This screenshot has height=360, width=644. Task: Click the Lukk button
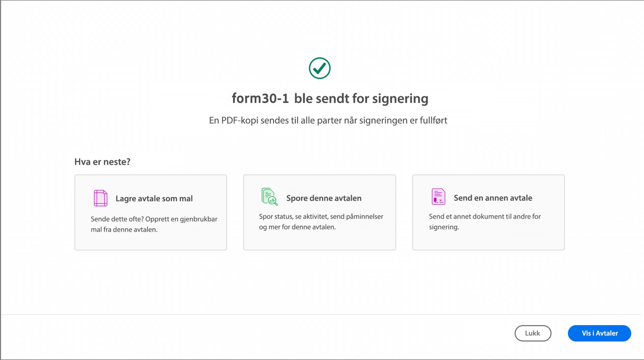[x=533, y=333]
